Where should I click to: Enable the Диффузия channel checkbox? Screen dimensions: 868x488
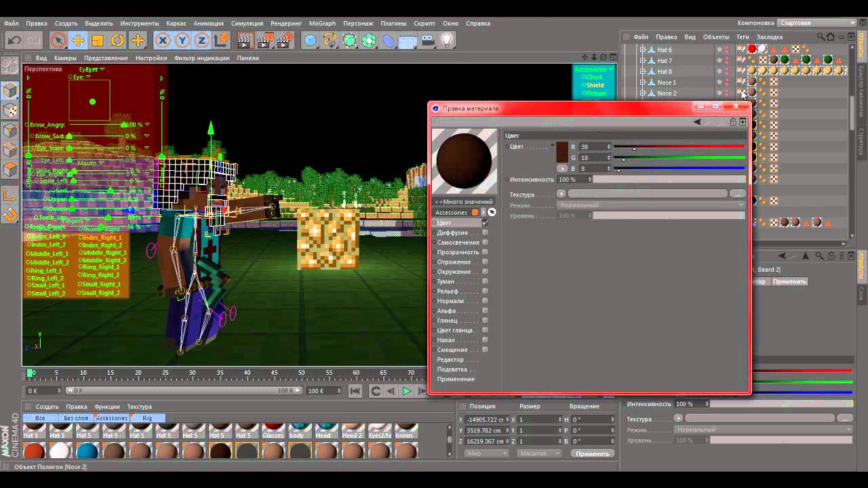(485, 232)
